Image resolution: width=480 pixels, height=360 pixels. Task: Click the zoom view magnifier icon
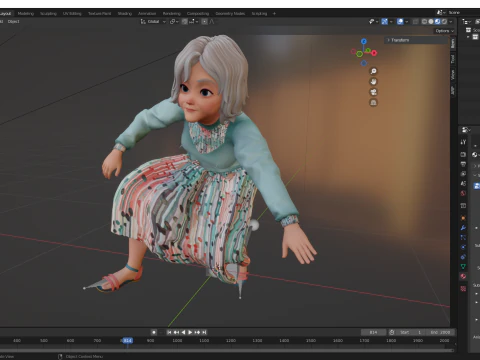(373, 71)
